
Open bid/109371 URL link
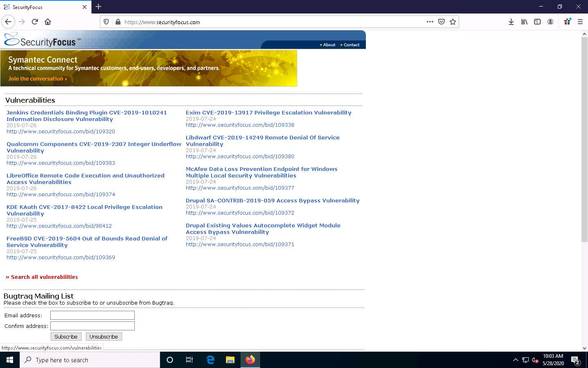pos(240,244)
